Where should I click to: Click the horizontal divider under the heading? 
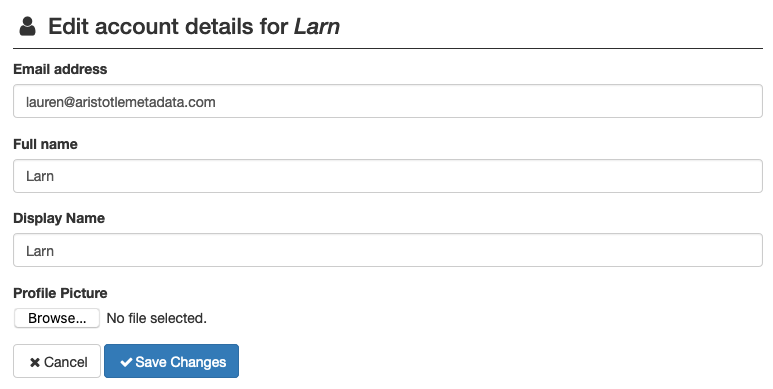pyautogui.click(x=387, y=49)
